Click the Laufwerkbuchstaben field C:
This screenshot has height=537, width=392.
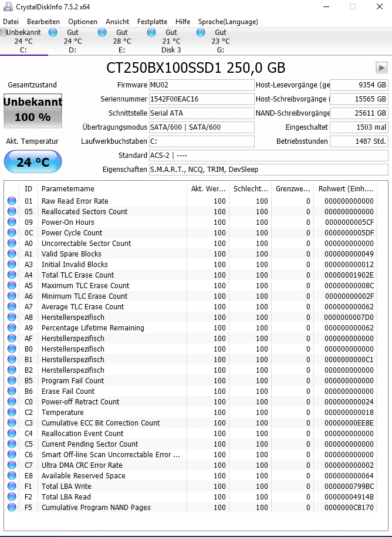pos(202,141)
